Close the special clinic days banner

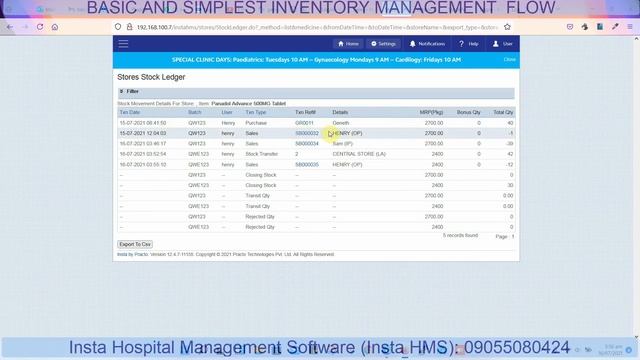pos(509,60)
